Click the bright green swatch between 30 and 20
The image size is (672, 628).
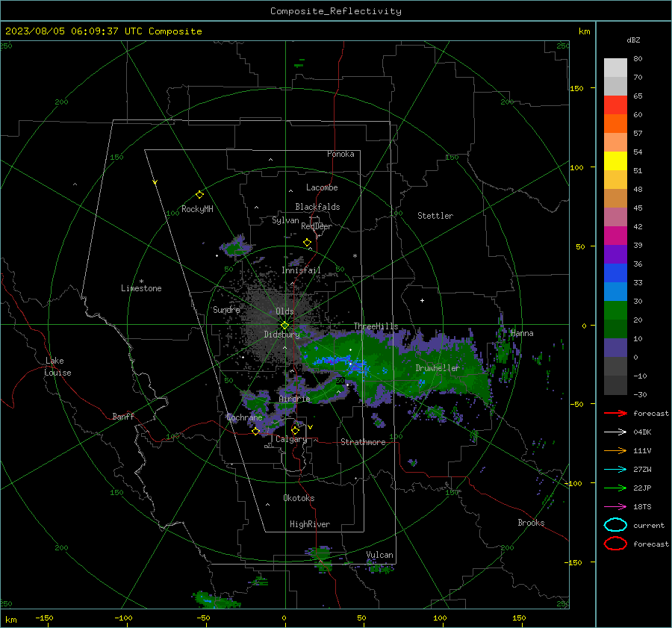[x=615, y=311]
